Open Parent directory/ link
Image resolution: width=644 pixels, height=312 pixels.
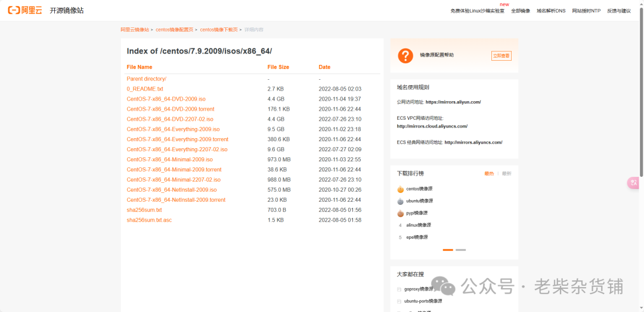(146, 79)
